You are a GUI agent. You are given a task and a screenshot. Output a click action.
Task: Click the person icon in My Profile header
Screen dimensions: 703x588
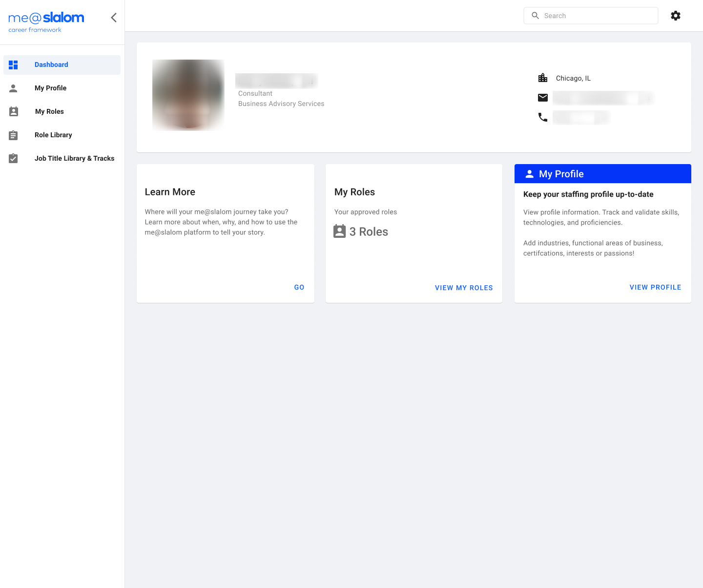529,174
